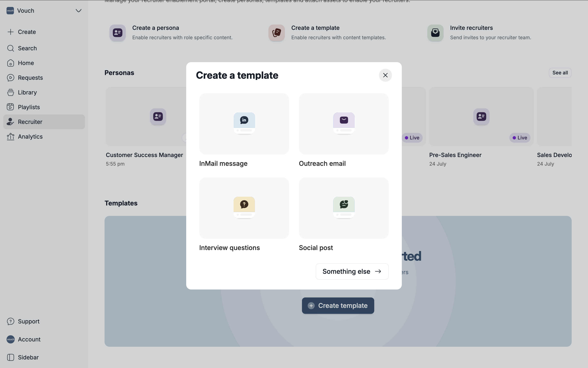Viewport: 588px width, 368px height.
Task: Click the Search magnifier icon in sidebar
Action: [x=10, y=48]
